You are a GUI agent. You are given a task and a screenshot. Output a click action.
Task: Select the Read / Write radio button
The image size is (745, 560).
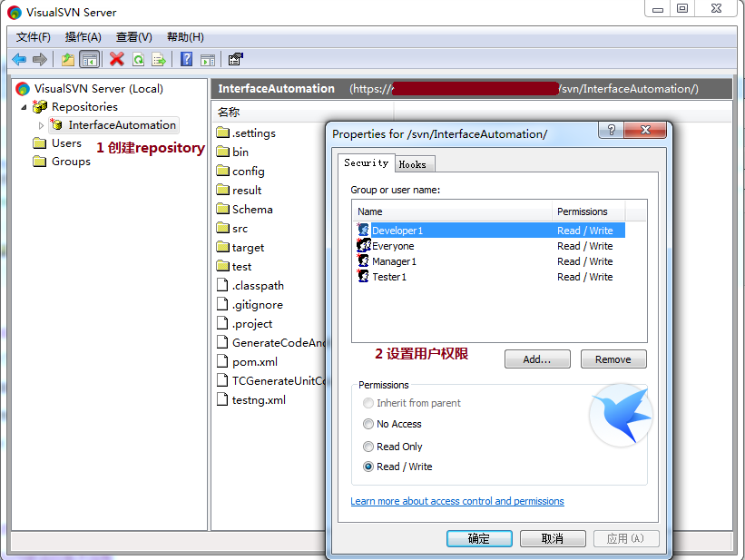[x=368, y=467]
